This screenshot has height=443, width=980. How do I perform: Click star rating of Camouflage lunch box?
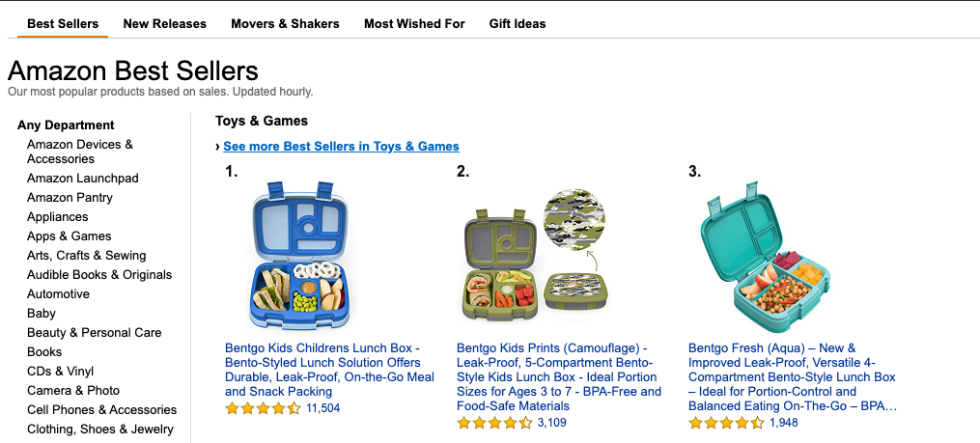pyautogui.click(x=494, y=423)
